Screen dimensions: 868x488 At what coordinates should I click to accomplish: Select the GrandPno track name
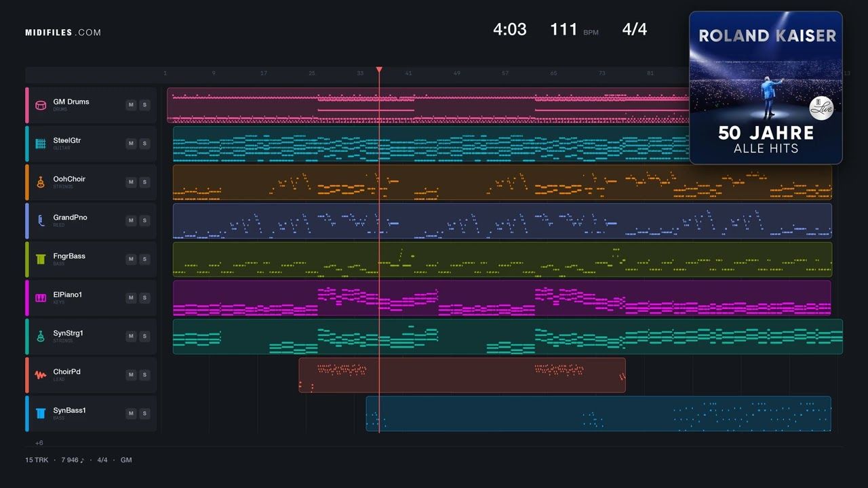click(71, 218)
